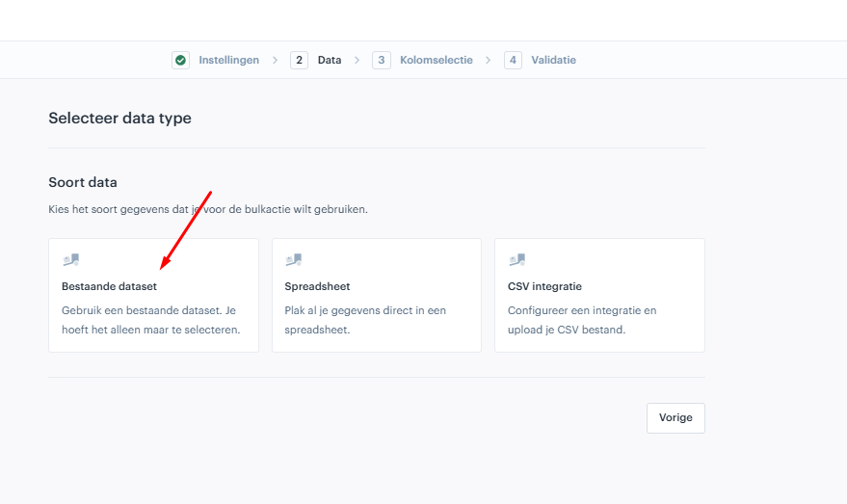Image resolution: width=847 pixels, height=504 pixels.
Task: Click the Spreadsheet card icon
Action: pyautogui.click(x=293, y=260)
